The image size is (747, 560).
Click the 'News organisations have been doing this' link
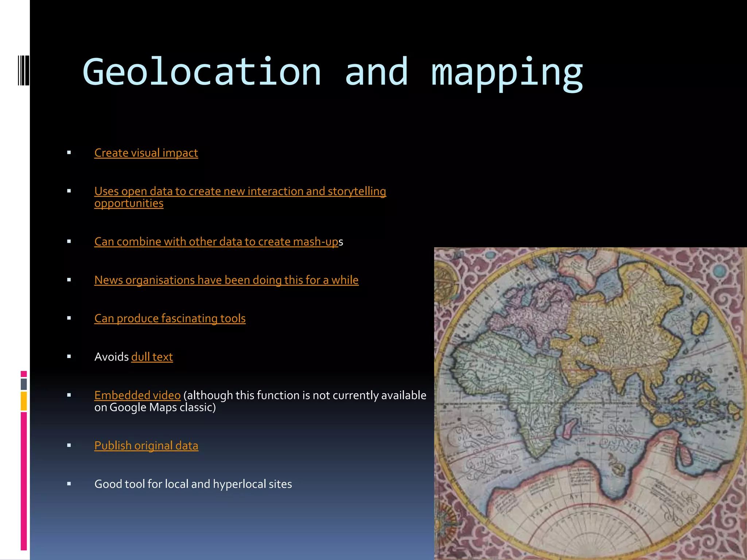pos(226,280)
